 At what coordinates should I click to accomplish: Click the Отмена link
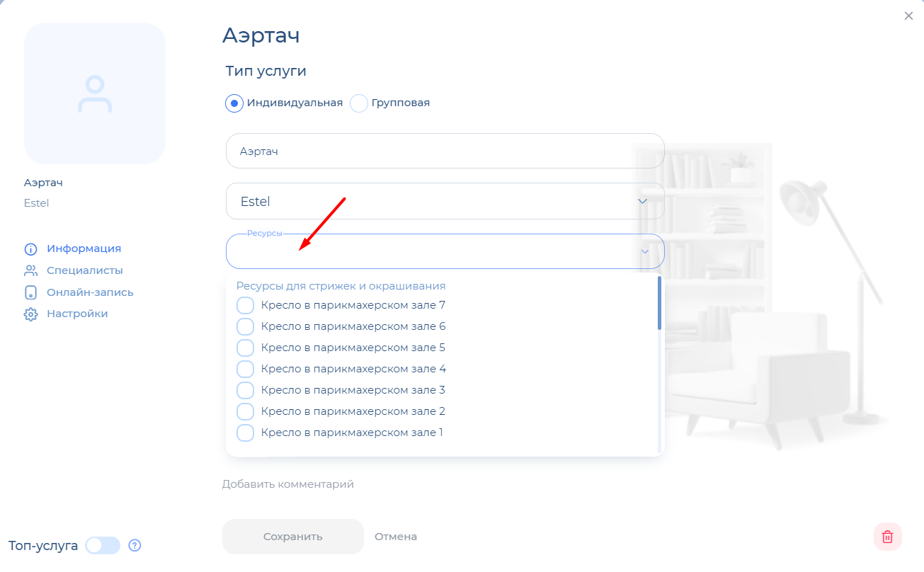pyautogui.click(x=396, y=537)
